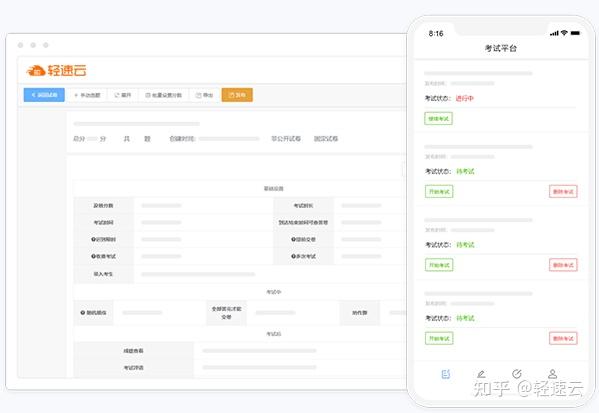Tap the 8:16 clock in phone status bar
The image size is (599, 413).
tap(436, 34)
